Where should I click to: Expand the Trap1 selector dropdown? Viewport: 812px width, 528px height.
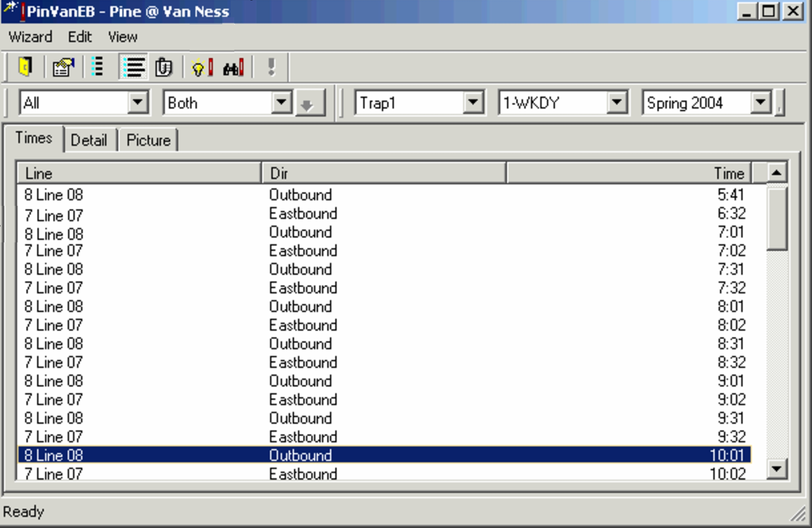point(473,102)
